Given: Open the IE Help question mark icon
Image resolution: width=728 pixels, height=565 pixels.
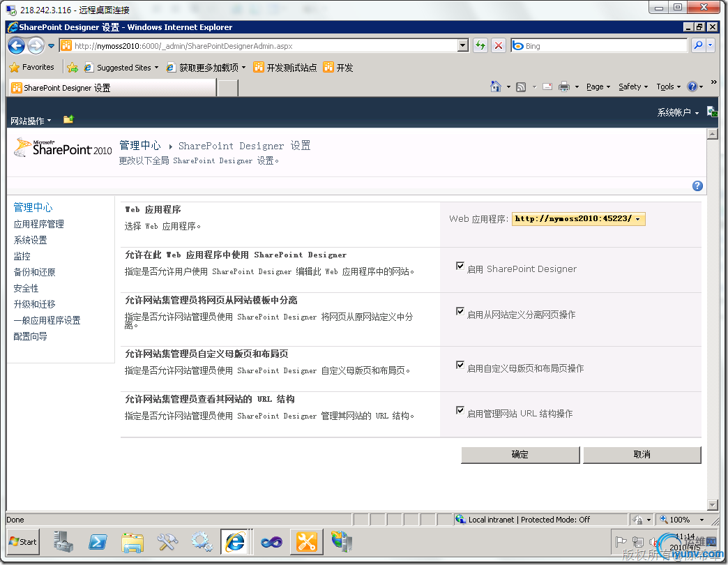Looking at the screenshot, I should coord(692,86).
